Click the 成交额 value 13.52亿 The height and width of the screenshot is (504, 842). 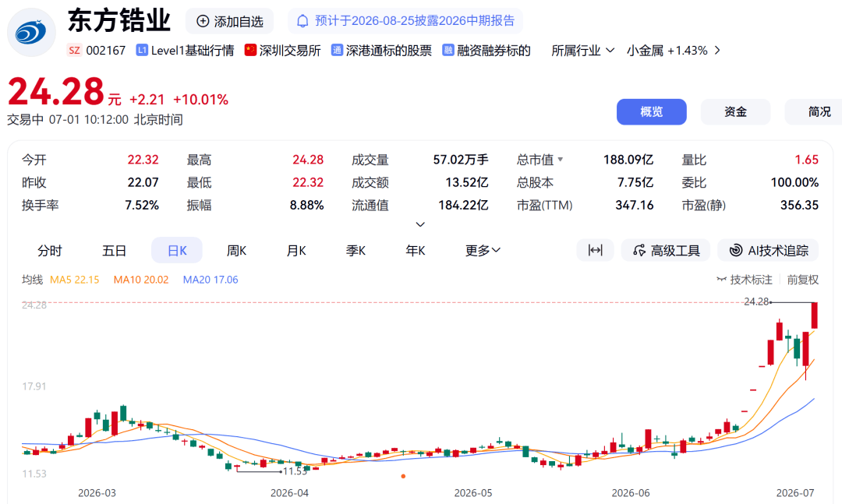(467, 182)
